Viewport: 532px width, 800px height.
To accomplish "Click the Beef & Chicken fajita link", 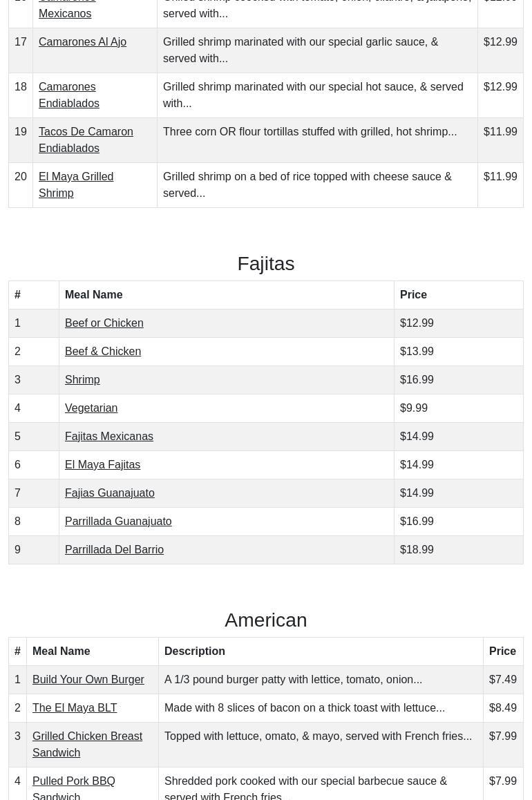I will click(x=102, y=351).
